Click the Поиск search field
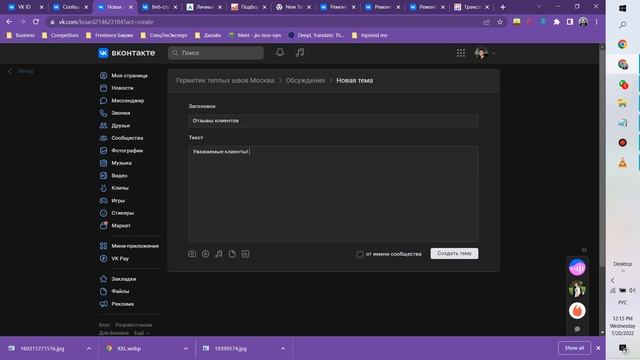Viewport: 640px width, 360px height. pos(216,53)
